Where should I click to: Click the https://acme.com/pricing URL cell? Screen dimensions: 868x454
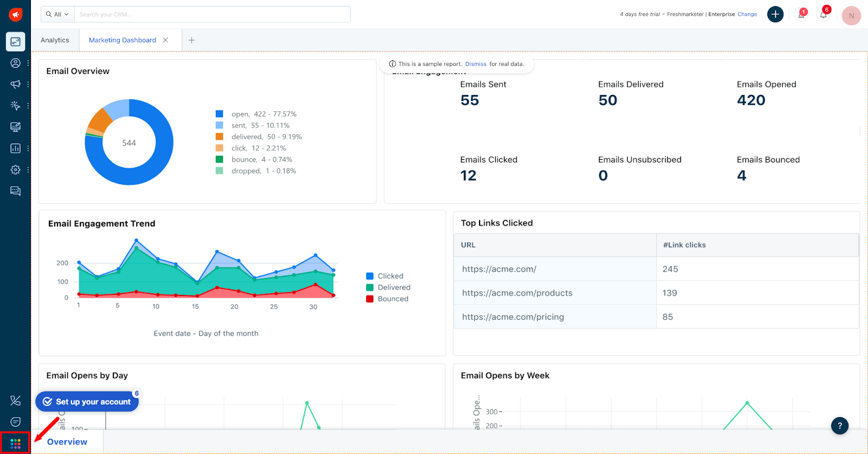tap(555, 317)
